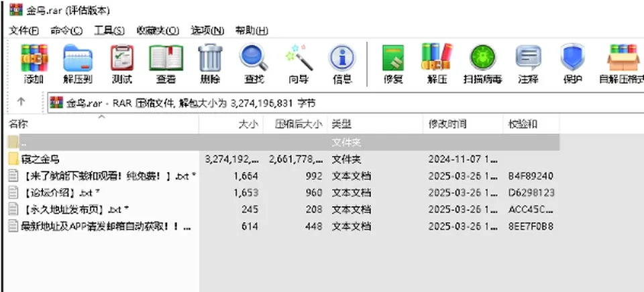
Task: Open the 查找 (Find) magnifier tool
Action: 254,58
